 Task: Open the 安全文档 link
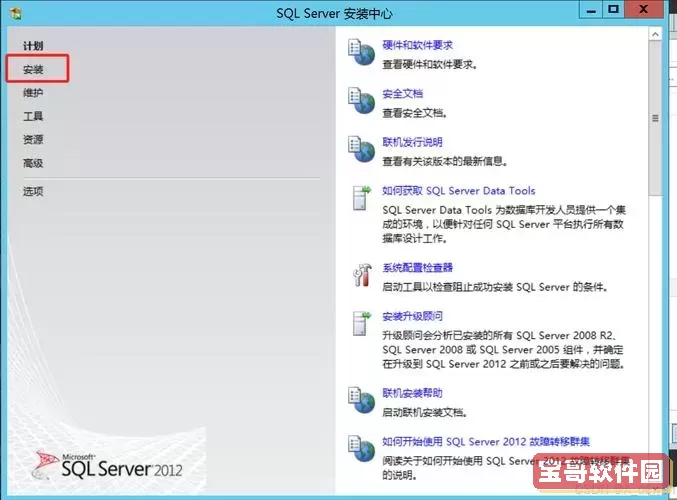click(x=402, y=93)
